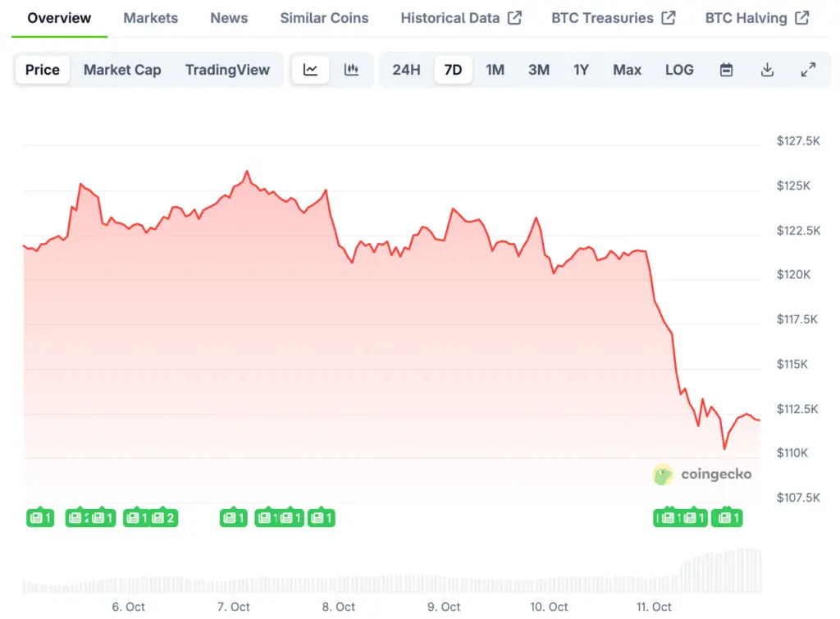The height and width of the screenshot is (619, 840).
Task: Switch to line chart view icon
Action: 310,70
